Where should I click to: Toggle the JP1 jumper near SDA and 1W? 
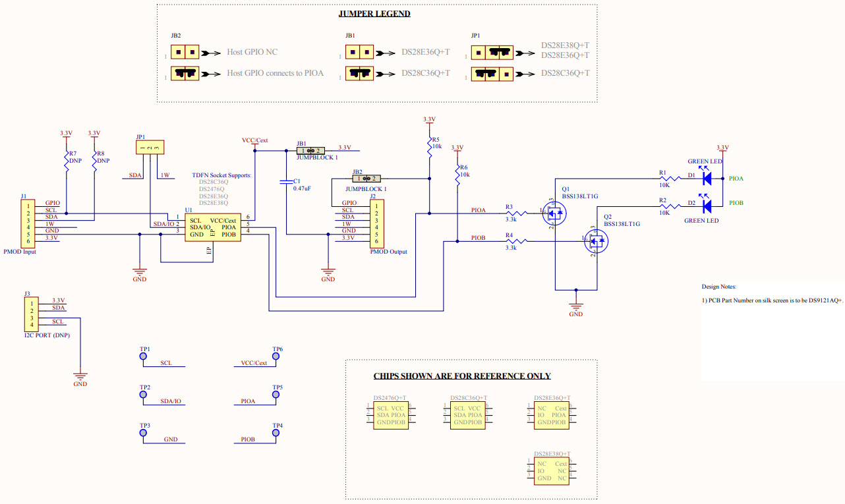(x=150, y=146)
